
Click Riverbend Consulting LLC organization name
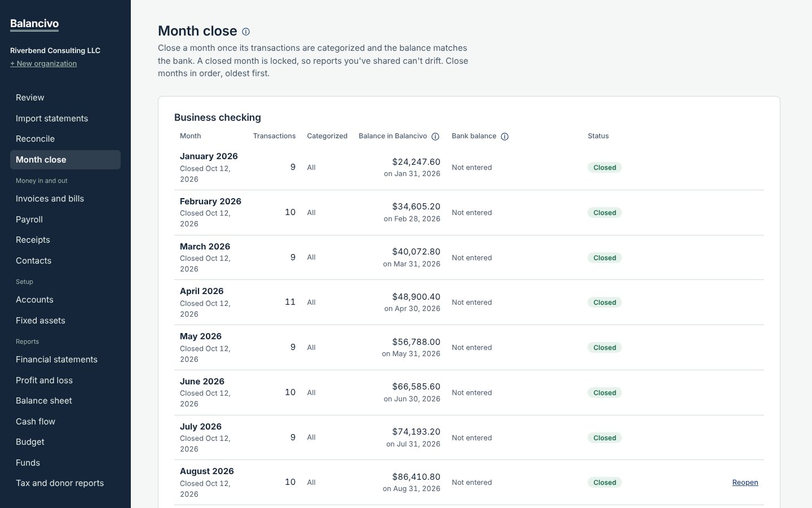click(55, 51)
